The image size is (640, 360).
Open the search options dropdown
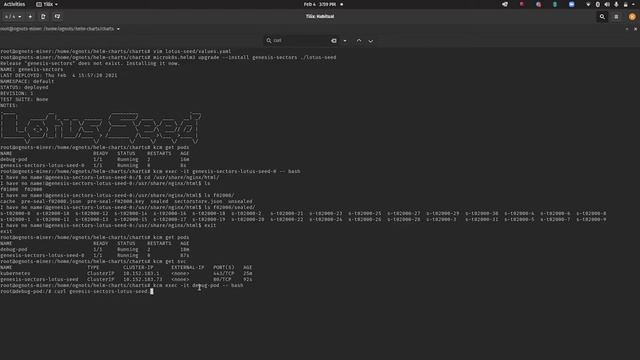[x=345, y=41]
